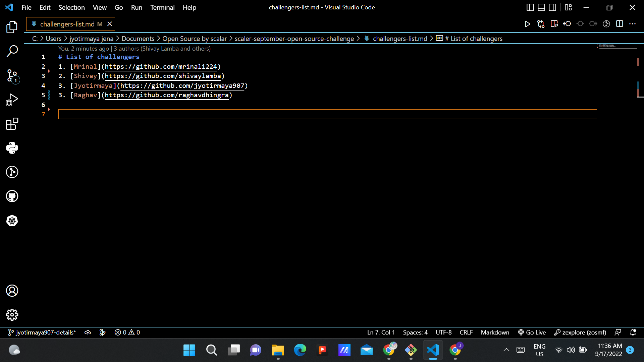
Task: Open the Kubernetes sidebar panel
Action: [x=12, y=221]
